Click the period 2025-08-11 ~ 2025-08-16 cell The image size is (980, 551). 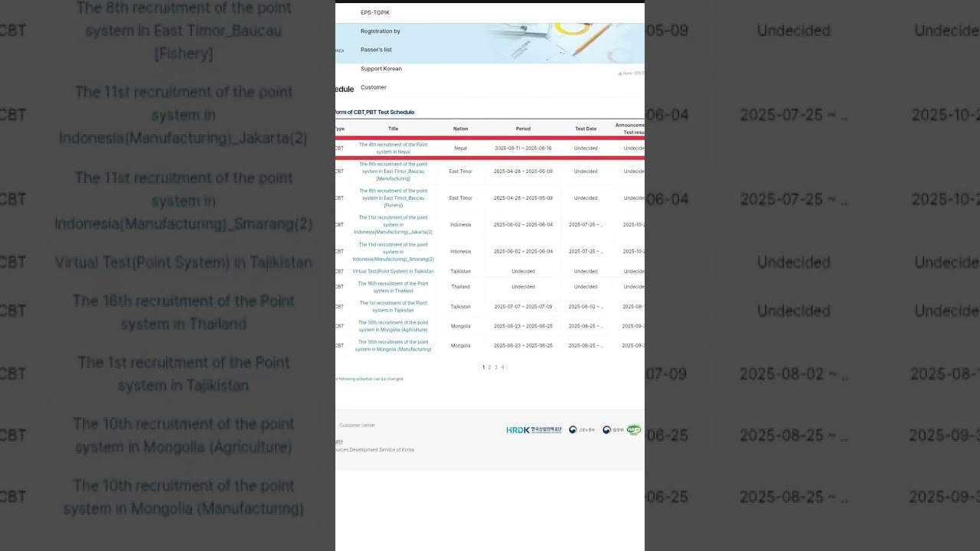coord(524,148)
